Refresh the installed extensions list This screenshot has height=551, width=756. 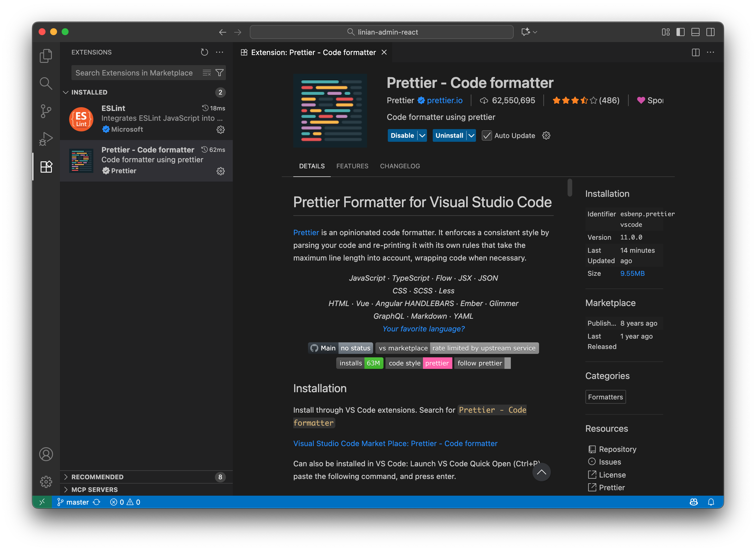(x=205, y=52)
